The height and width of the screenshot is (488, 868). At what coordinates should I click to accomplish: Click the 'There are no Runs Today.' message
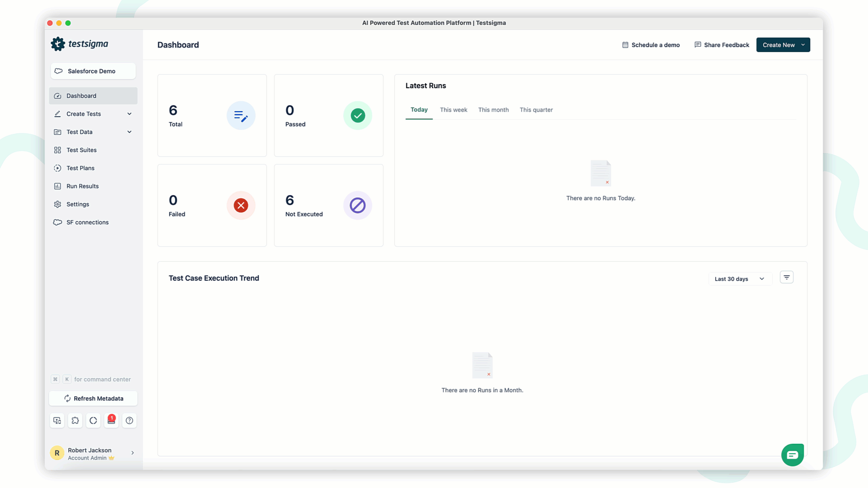click(x=601, y=198)
